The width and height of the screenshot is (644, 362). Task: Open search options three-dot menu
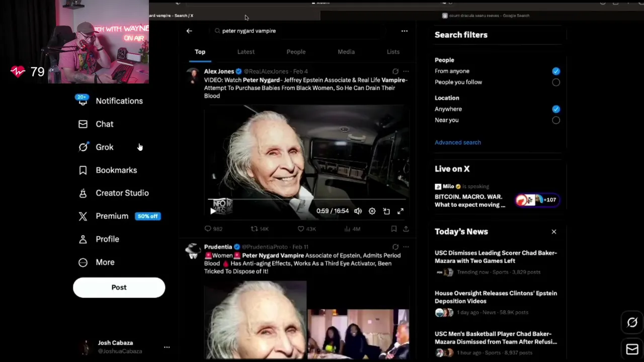pyautogui.click(x=405, y=31)
